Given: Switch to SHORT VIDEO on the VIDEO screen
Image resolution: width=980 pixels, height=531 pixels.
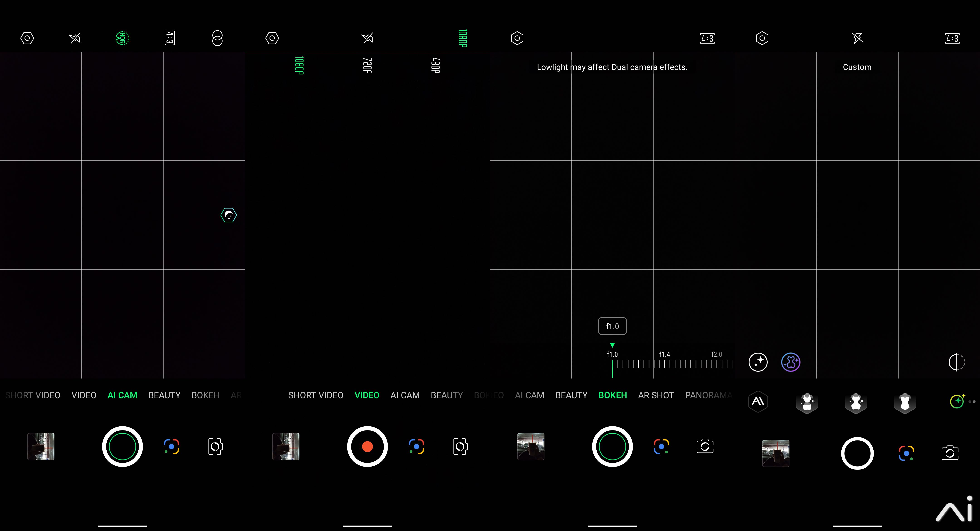Looking at the screenshot, I should [316, 395].
